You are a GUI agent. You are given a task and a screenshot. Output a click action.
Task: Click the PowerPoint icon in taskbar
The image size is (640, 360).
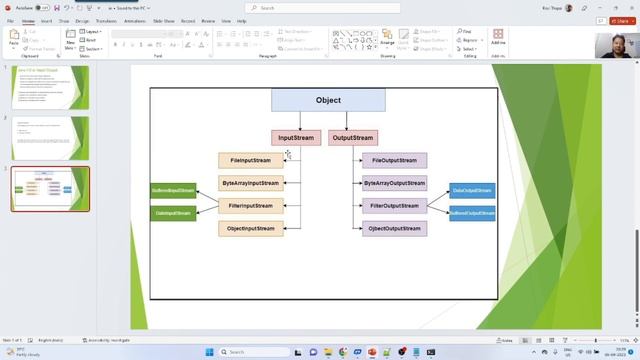372,352
